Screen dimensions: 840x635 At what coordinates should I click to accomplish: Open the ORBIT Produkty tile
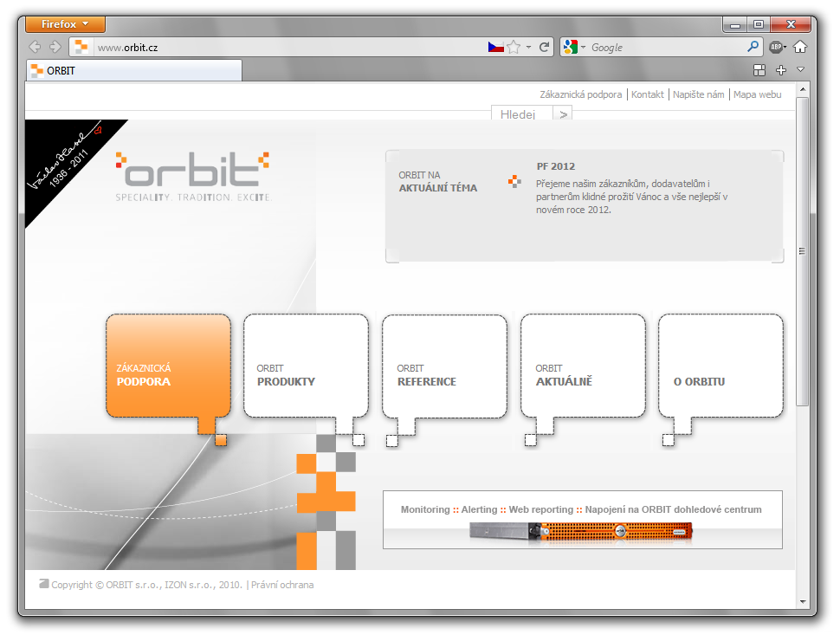pyautogui.click(x=306, y=366)
